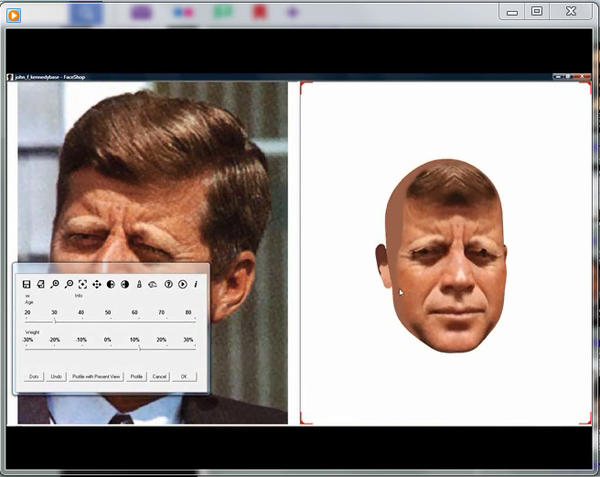Click the half-dark contrast circle icon
The width and height of the screenshot is (600, 477).
pyautogui.click(x=111, y=284)
